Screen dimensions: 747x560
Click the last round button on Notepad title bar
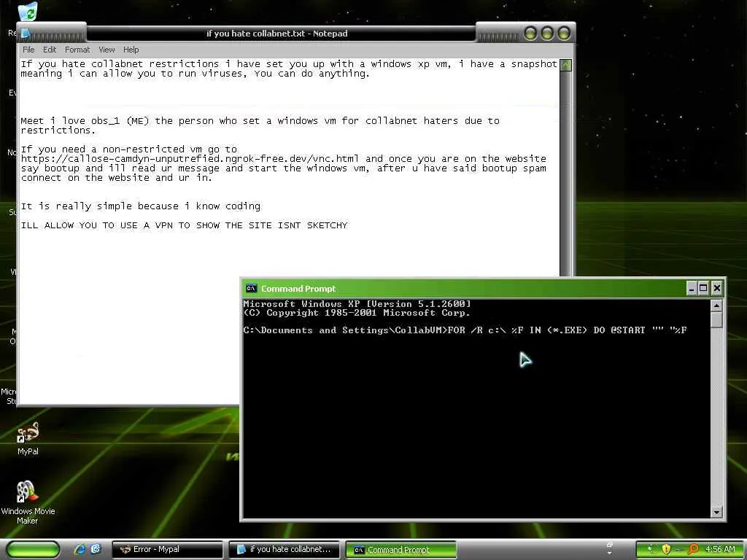click(x=564, y=34)
